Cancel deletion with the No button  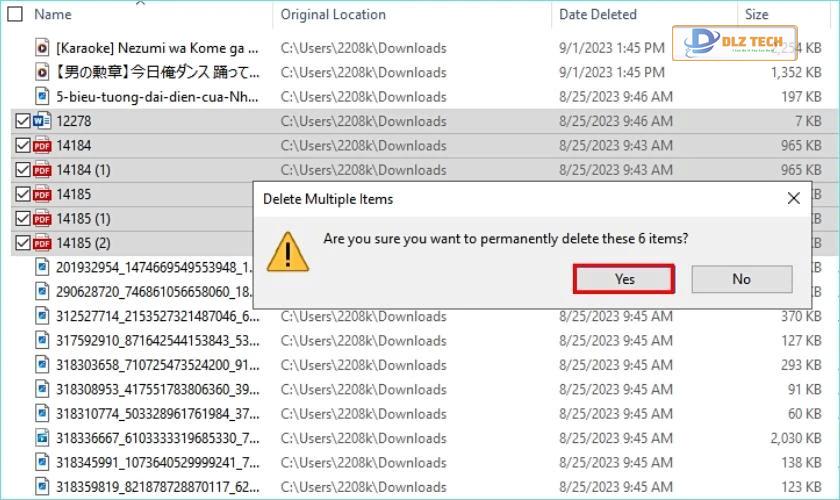click(x=741, y=279)
